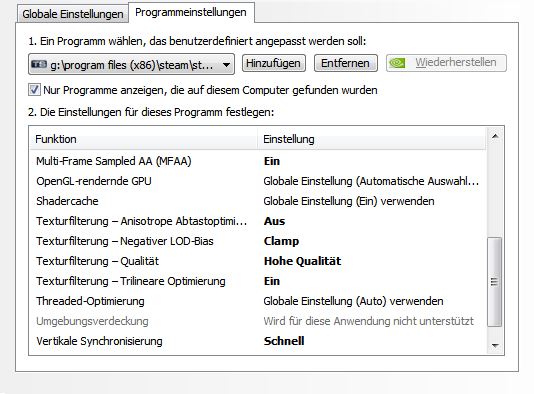
Task: Click the Entfernen button
Action: 345,63
